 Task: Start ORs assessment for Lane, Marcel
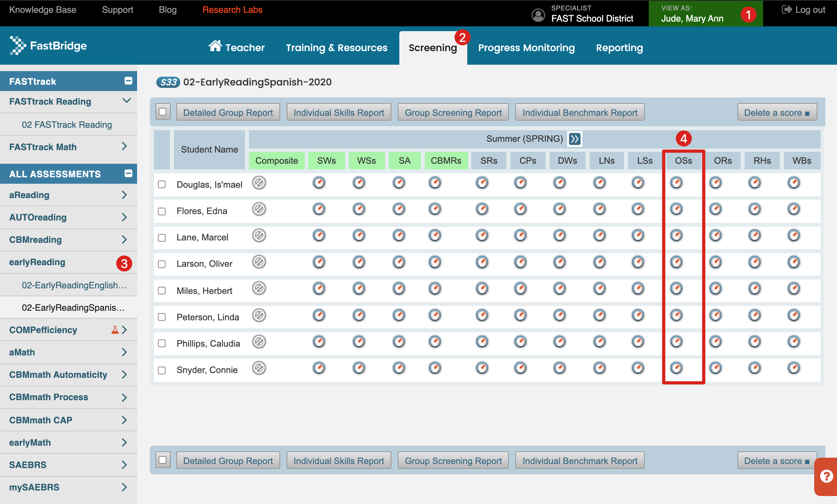pos(715,236)
